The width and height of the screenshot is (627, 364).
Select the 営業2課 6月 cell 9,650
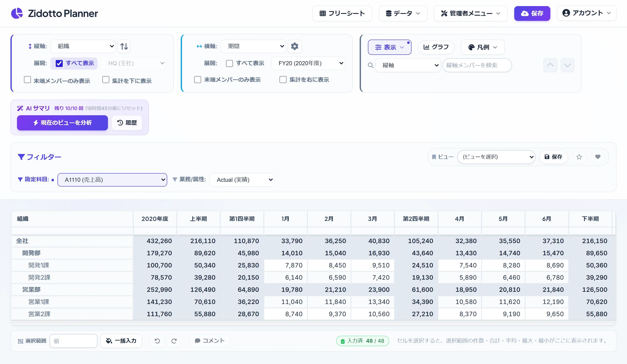tap(547, 314)
